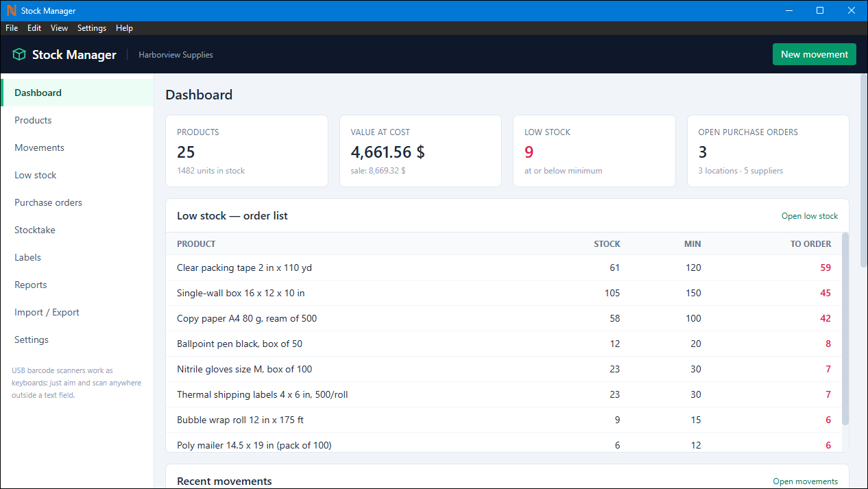The height and width of the screenshot is (489, 868).
Task: Click the app icon in title bar
Action: (11, 10)
